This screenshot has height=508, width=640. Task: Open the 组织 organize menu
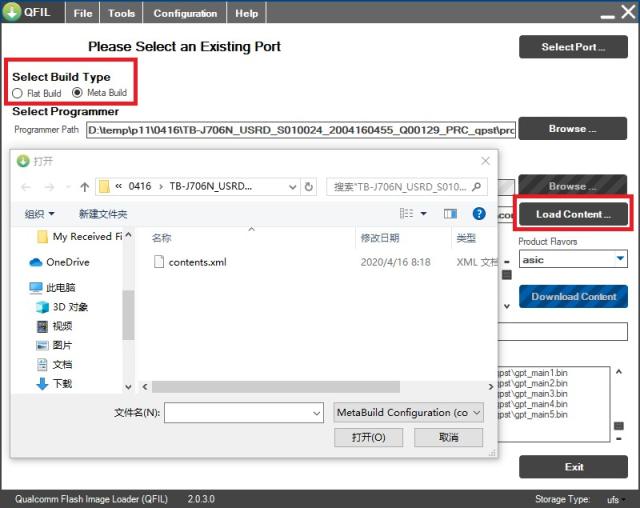[x=39, y=214]
